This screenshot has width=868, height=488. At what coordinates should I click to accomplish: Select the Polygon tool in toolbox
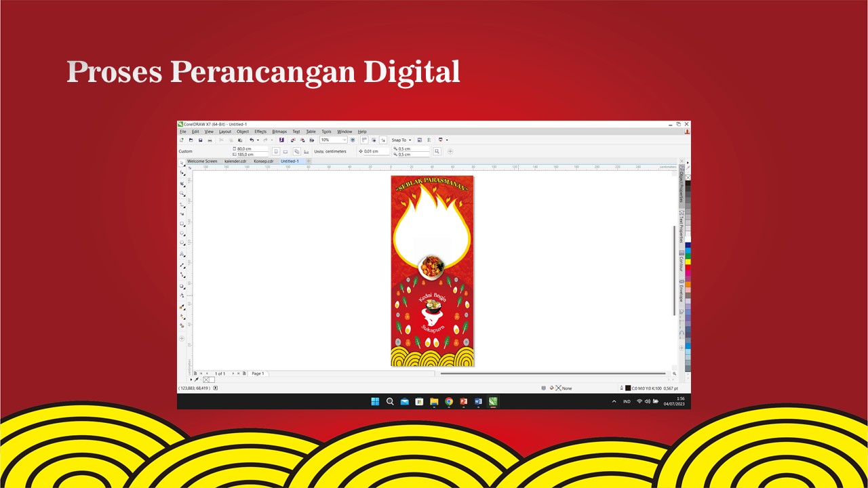coord(182,242)
